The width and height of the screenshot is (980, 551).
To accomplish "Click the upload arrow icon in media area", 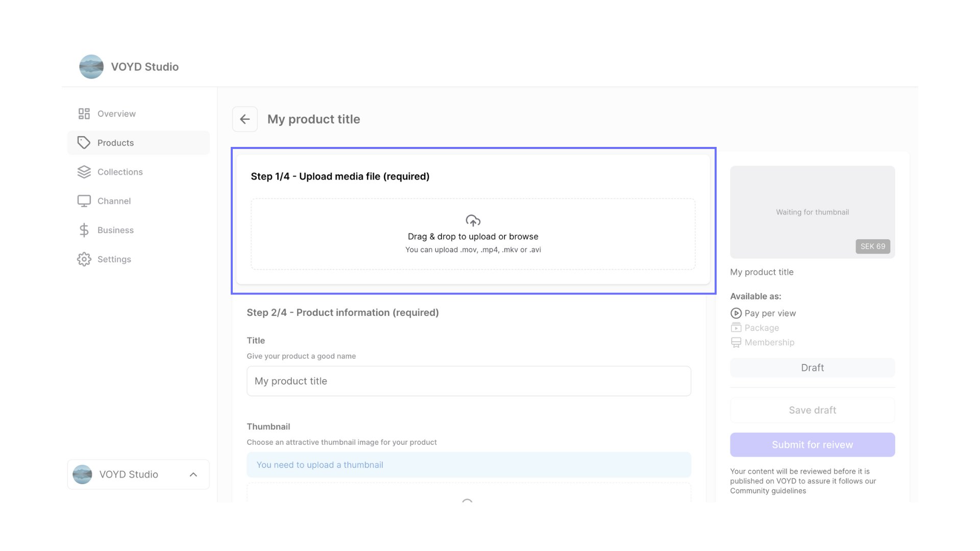I will click(473, 220).
